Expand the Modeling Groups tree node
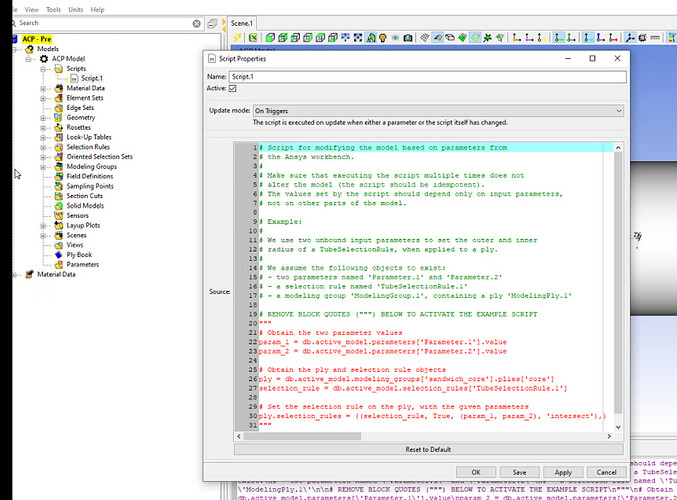Screen dimensions: 677x500 pos(43,167)
